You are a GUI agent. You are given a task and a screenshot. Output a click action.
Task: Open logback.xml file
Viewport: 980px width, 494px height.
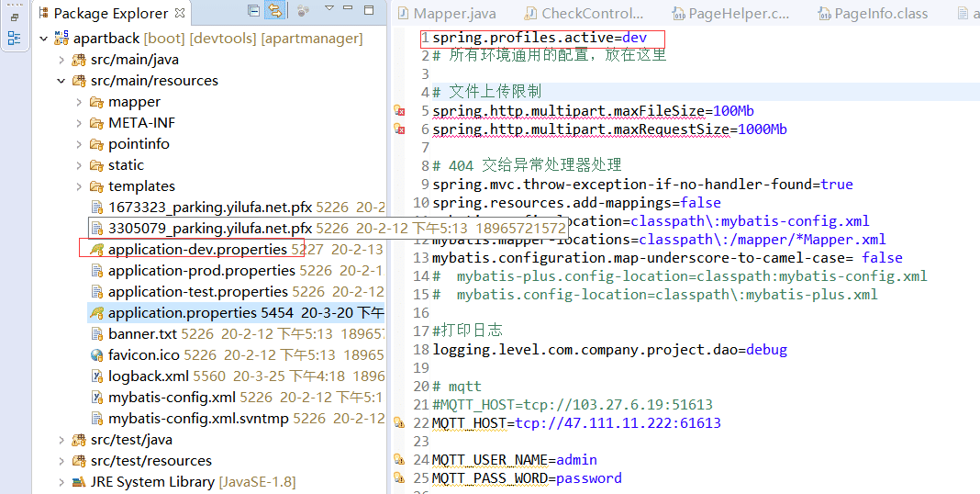click(x=148, y=376)
